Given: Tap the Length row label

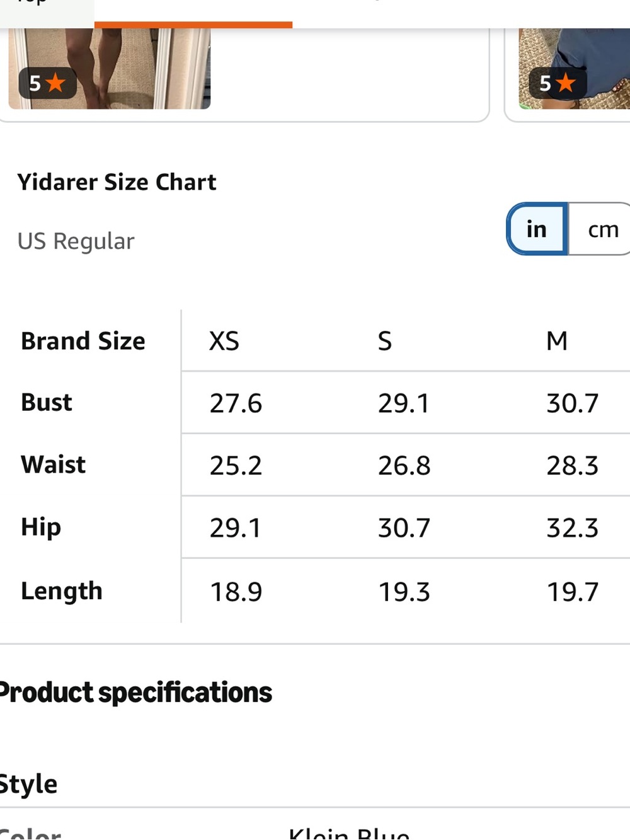Looking at the screenshot, I should point(62,591).
